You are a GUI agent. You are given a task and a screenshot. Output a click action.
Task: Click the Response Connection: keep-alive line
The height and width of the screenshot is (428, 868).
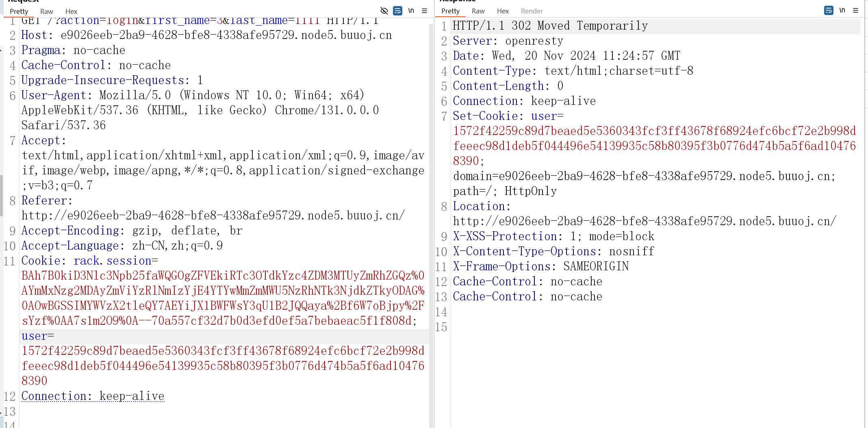(524, 101)
